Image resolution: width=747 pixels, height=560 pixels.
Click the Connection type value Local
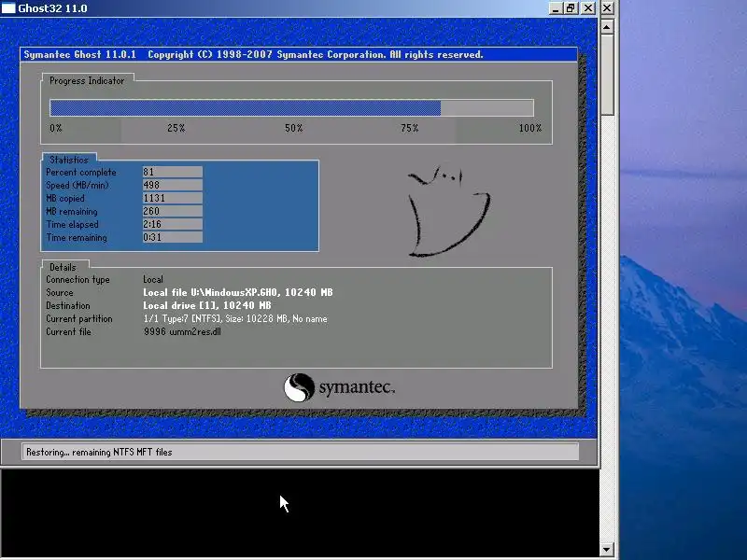pos(153,279)
